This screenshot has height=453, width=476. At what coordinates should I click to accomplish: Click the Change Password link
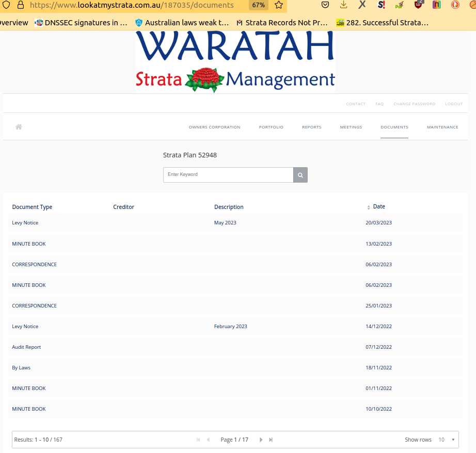[415, 104]
